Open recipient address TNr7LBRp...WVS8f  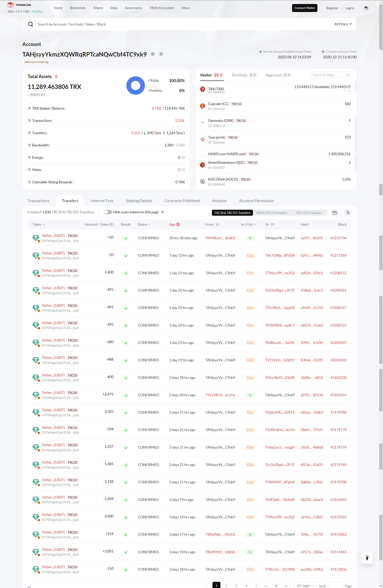pyautogui.click(x=280, y=255)
